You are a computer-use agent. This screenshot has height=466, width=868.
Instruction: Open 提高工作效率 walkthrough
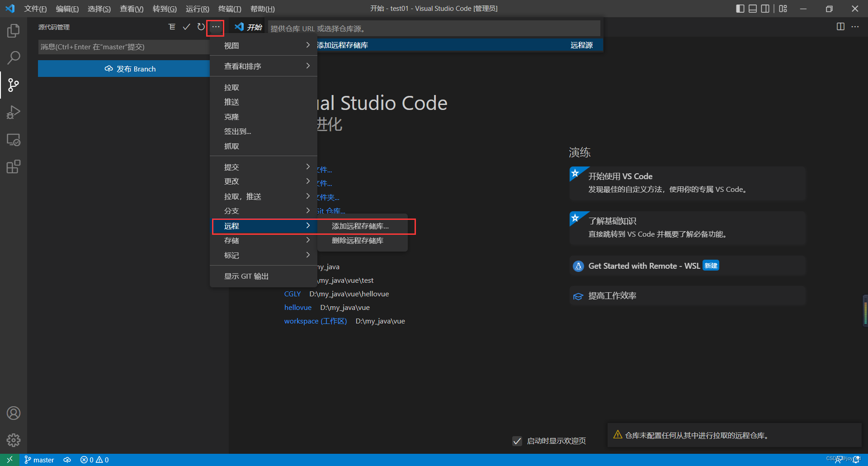tap(687, 296)
